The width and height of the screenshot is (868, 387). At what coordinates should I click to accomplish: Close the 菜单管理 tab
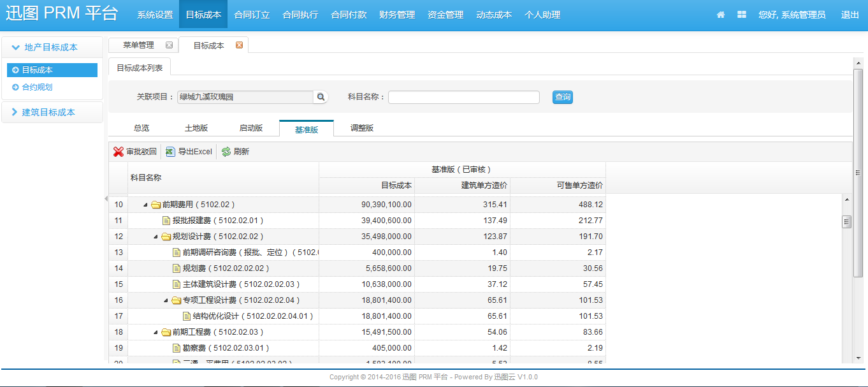tap(169, 45)
